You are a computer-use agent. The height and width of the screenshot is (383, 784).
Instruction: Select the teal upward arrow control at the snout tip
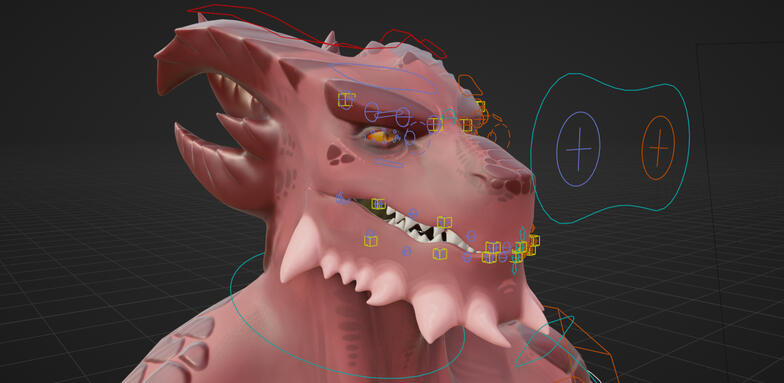point(522,234)
